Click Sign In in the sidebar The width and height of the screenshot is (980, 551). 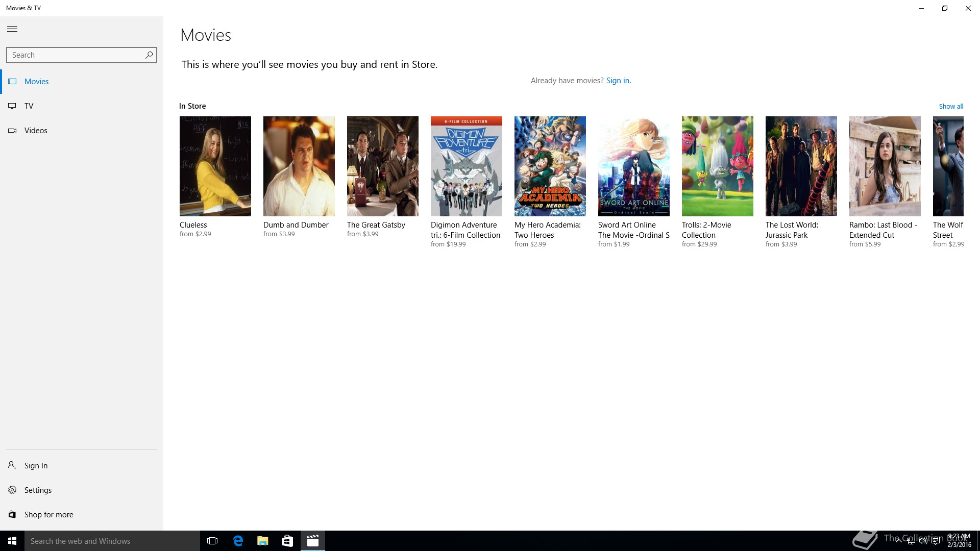(x=82, y=465)
